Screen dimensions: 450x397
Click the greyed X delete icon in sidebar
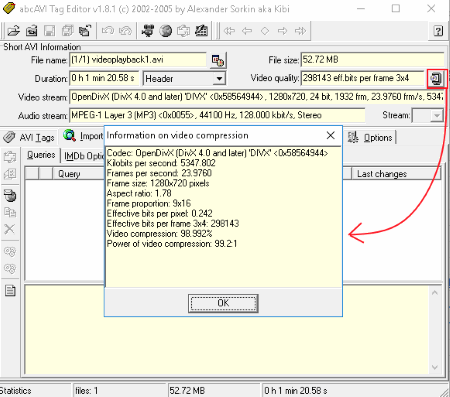click(10, 229)
